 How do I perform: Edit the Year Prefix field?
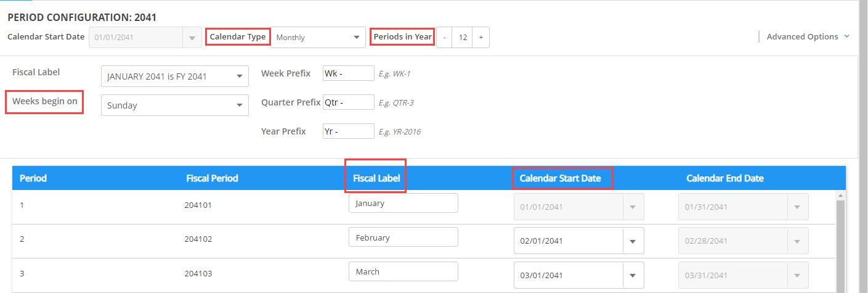(348, 131)
